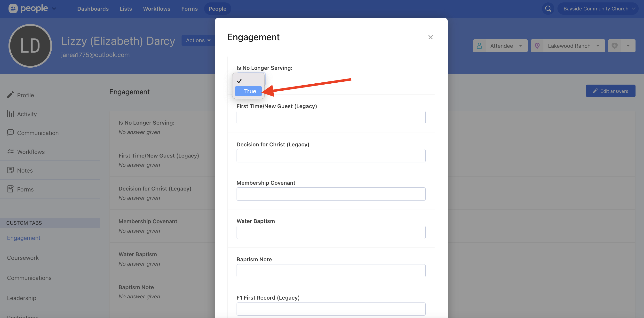This screenshot has height=318, width=644.
Task: Click the Edit answers button
Action: [x=611, y=91]
